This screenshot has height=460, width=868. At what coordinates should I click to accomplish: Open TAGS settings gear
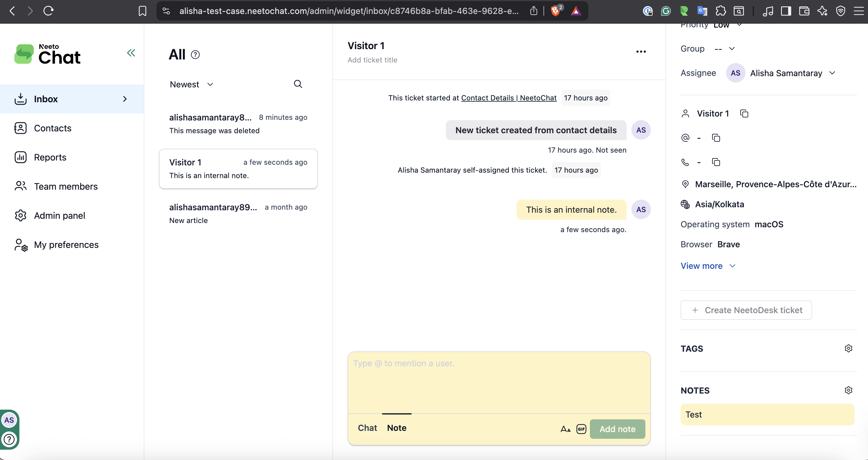[849, 348]
